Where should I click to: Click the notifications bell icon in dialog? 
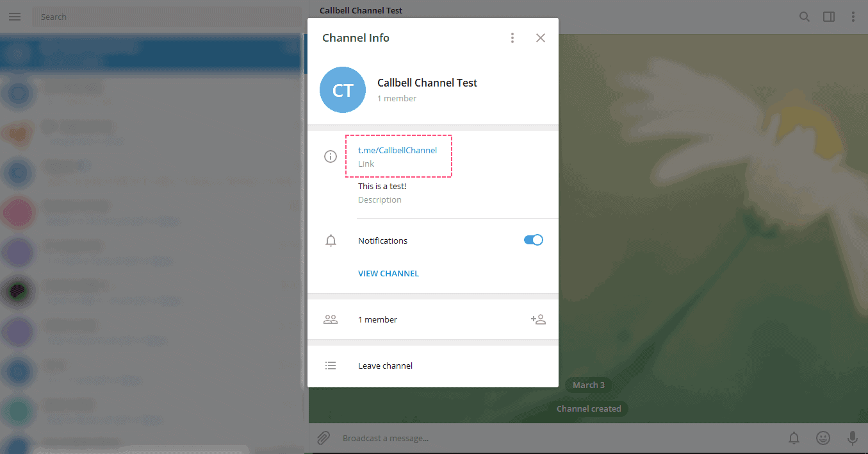tap(331, 241)
